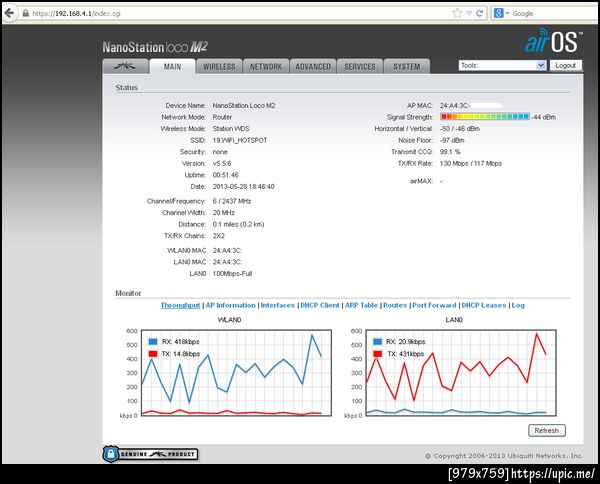This screenshot has height=484, width=600.
Task: Click the Logout button
Action: point(566,65)
